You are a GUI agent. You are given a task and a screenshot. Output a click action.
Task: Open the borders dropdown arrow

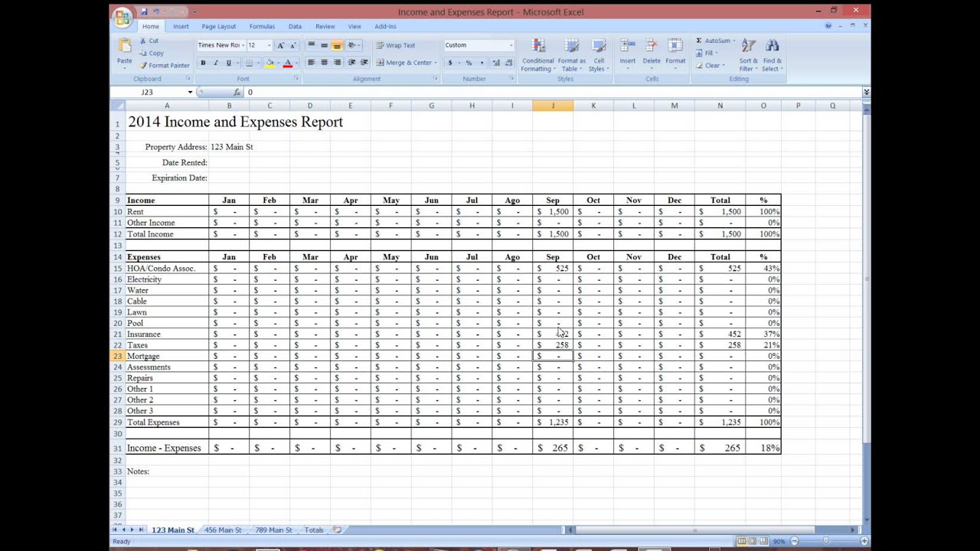click(257, 63)
